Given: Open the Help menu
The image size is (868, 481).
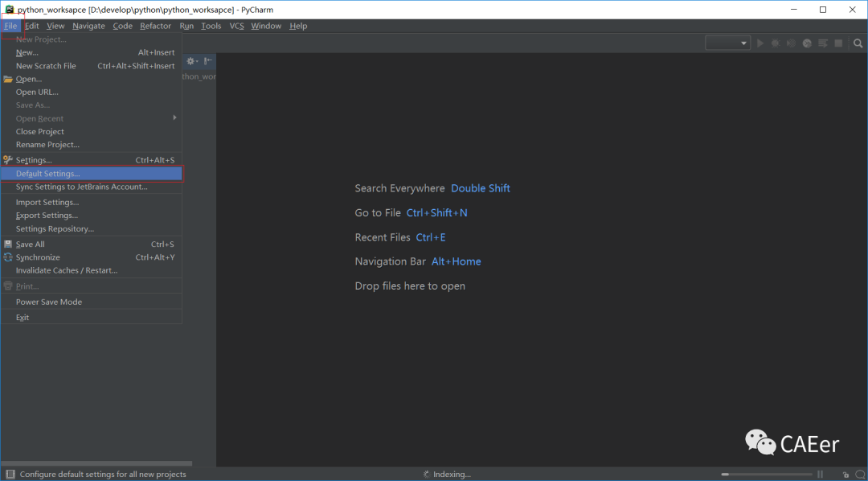Looking at the screenshot, I should 298,26.
